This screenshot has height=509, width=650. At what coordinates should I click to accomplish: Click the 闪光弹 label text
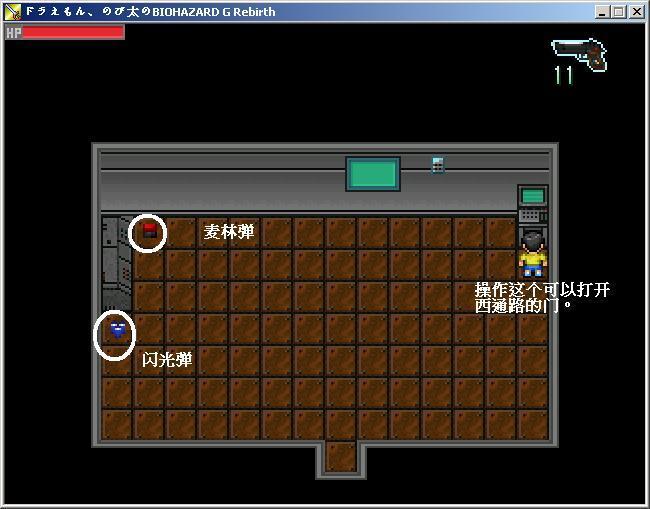(167, 360)
